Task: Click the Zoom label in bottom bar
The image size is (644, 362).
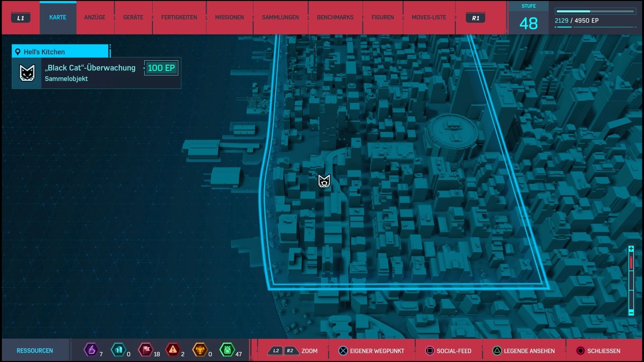Action: click(309, 351)
